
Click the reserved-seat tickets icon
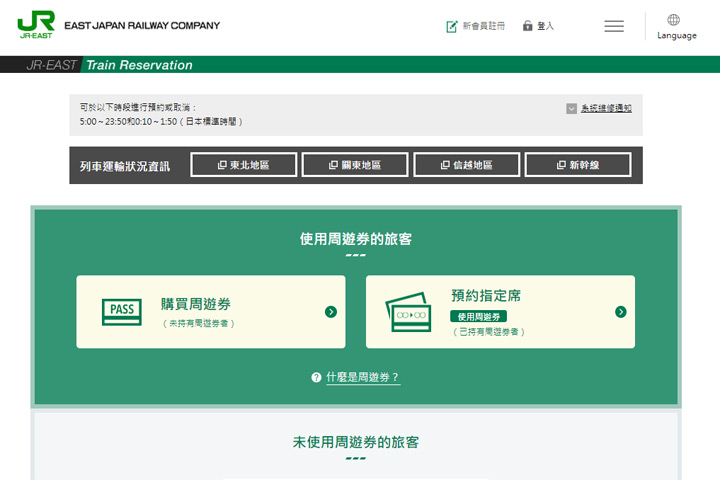coord(409,312)
